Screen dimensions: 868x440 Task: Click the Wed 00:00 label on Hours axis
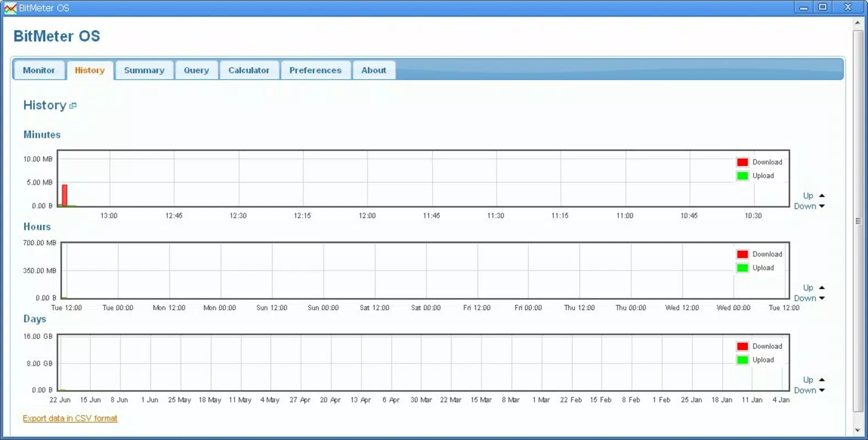click(x=734, y=308)
